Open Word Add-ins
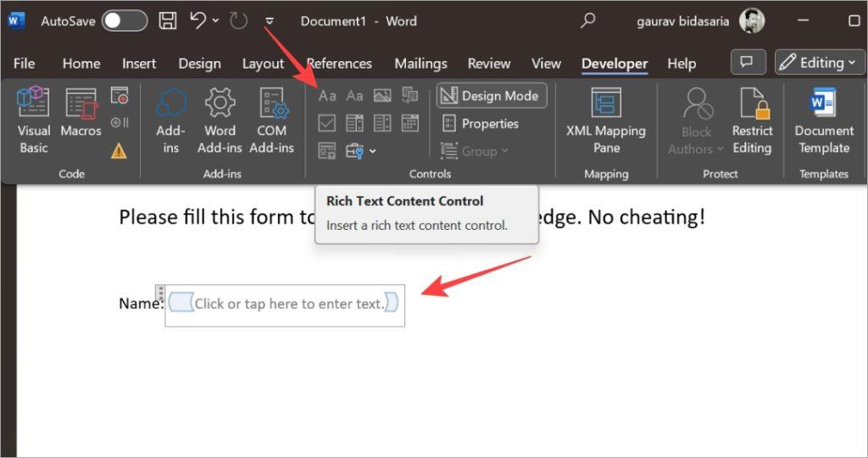Image resolution: width=868 pixels, height=458 pixels. click(220, 120)
